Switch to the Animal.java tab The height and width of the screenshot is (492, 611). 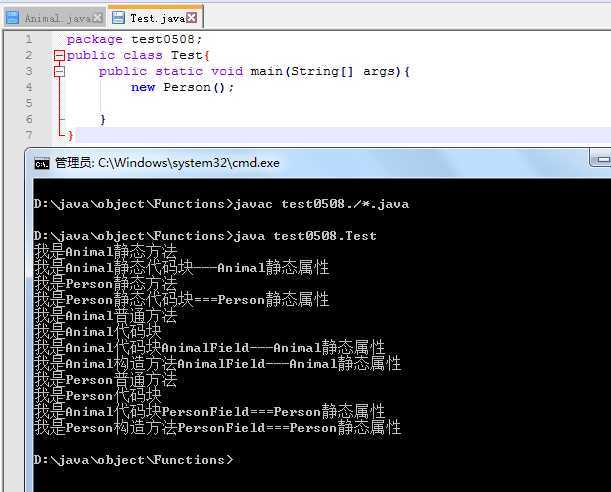(54, 18)
